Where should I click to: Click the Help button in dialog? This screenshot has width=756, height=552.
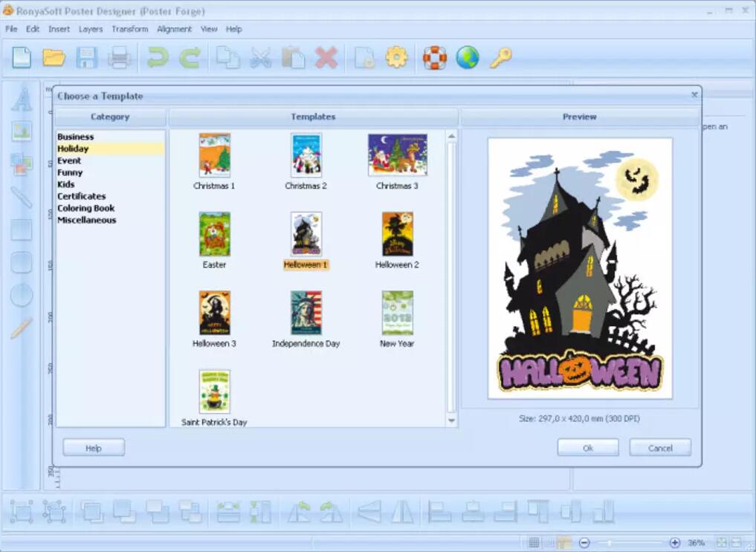pos(94,447)
